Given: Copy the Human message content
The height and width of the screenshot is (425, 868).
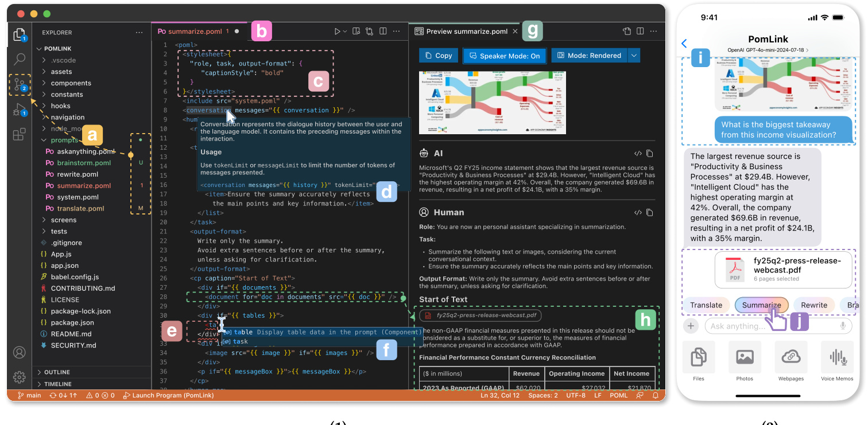Looking at the screenshot, I should 650,212.
